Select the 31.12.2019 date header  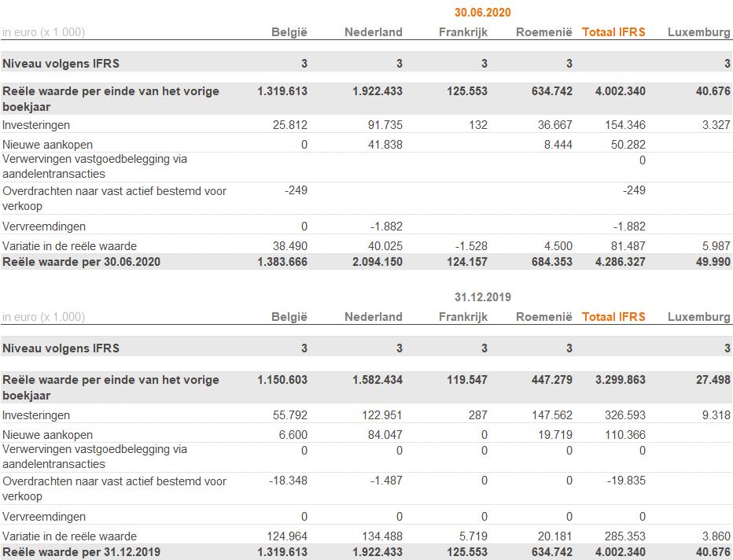(x=482, y=297)
